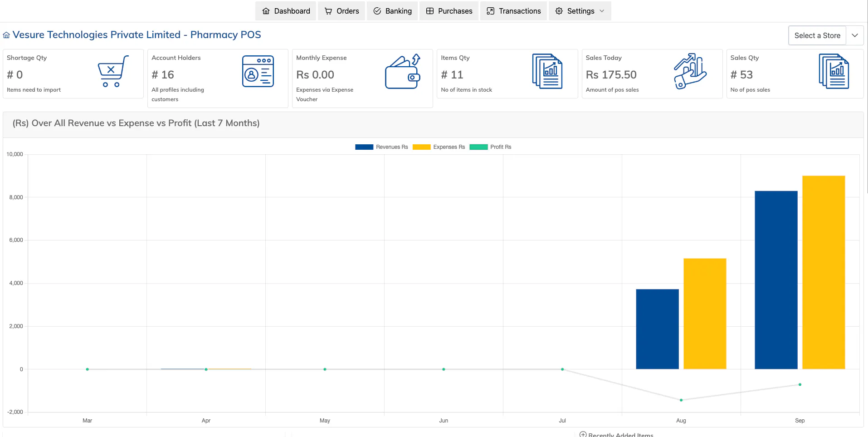
Task: Toggle Revenues Rs series in chart legend
Action: 381,147
